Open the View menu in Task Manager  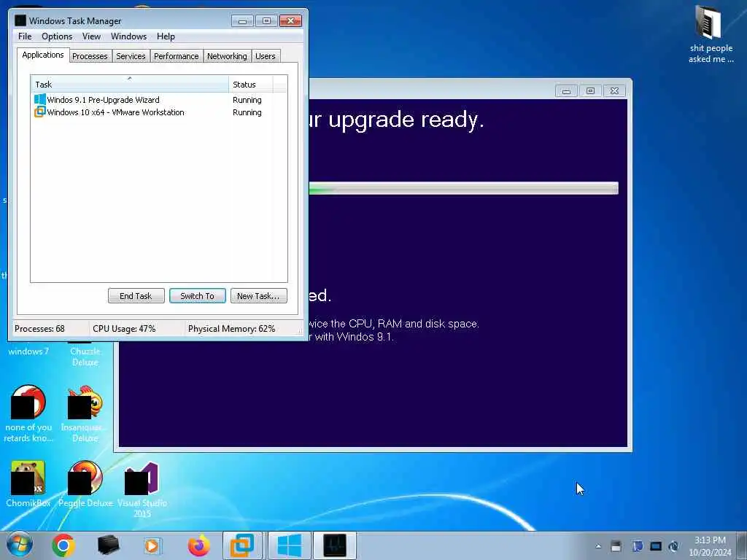(x=91, y=36)
